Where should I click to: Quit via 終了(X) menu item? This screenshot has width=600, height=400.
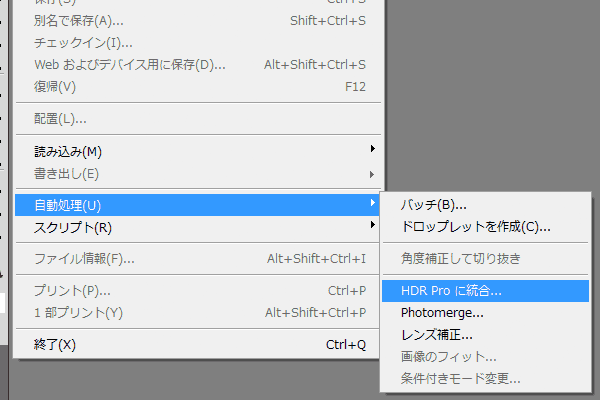[x=198, y=344]
